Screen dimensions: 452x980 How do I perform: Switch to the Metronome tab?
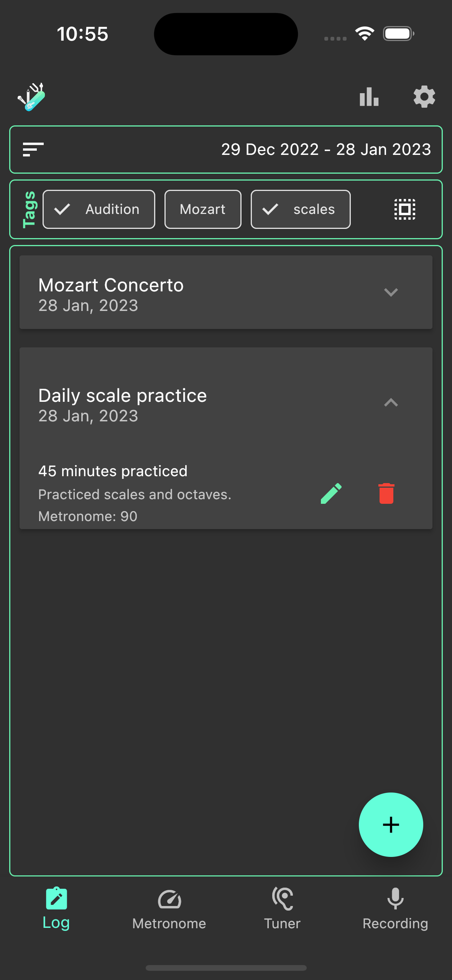[169, 909]
